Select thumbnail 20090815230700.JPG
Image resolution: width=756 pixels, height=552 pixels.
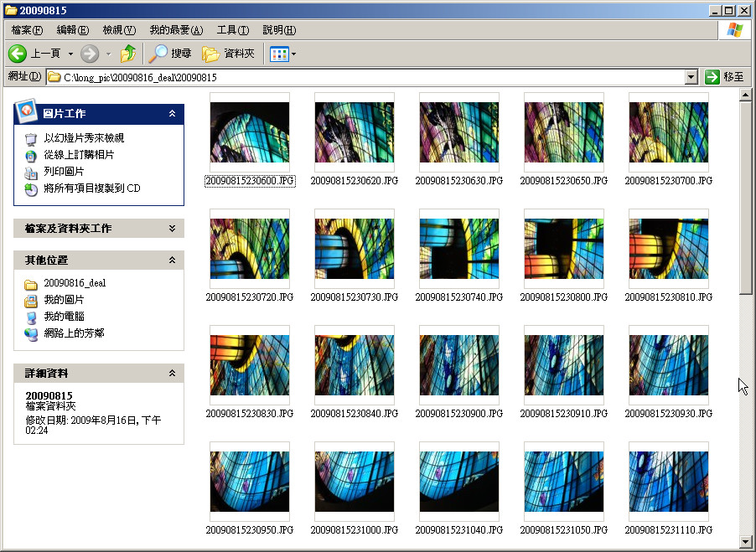click(x=669, y=132)
